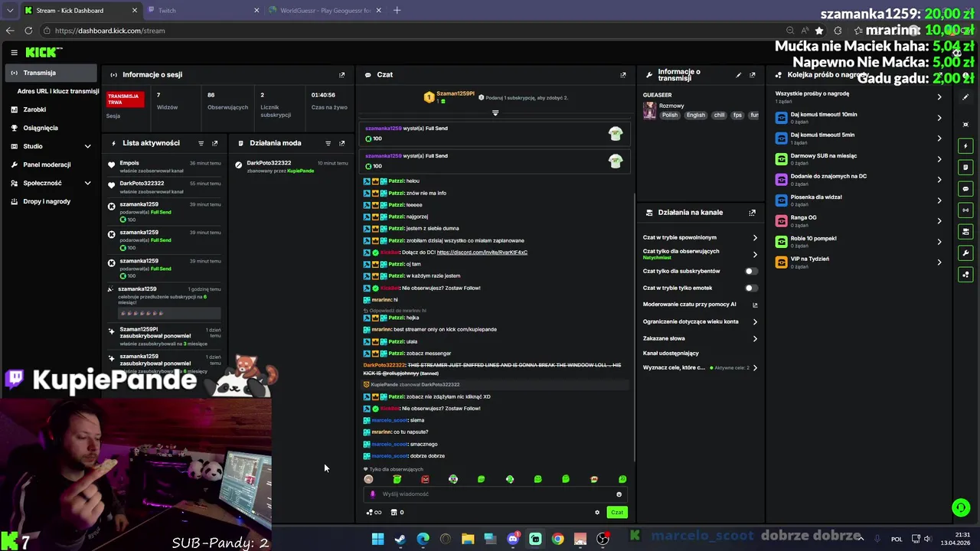
Task: Open emote picker in message box
Action: point(619,494)
